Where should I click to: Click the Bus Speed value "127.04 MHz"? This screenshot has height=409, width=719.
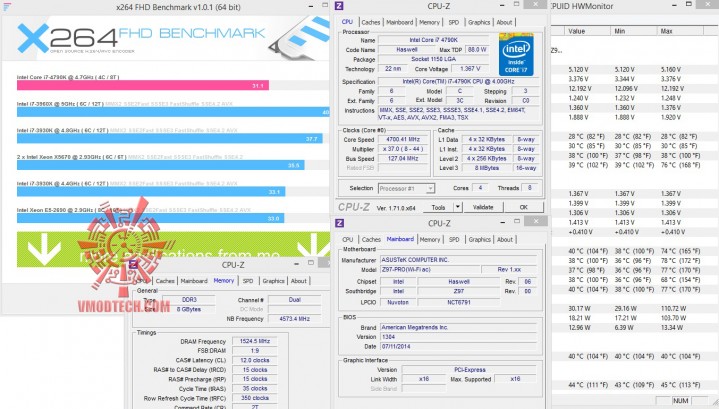coord(403,159)
